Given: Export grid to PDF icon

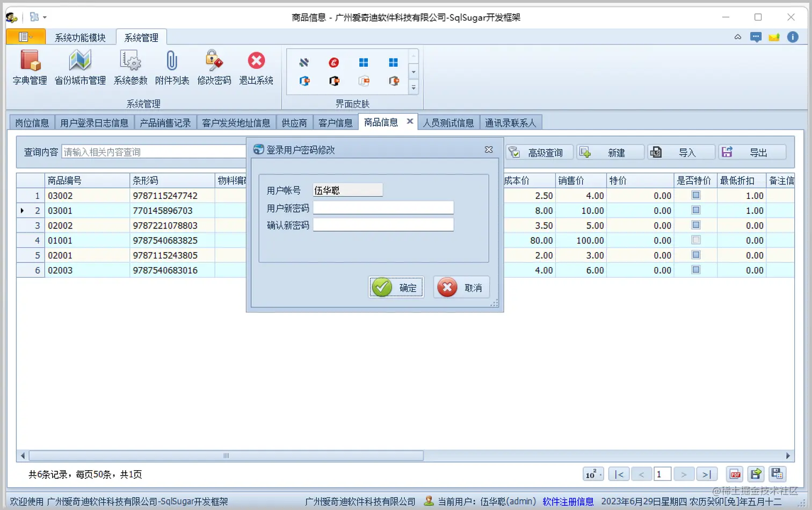Looking at the screenshot, I should click(735, 474).
